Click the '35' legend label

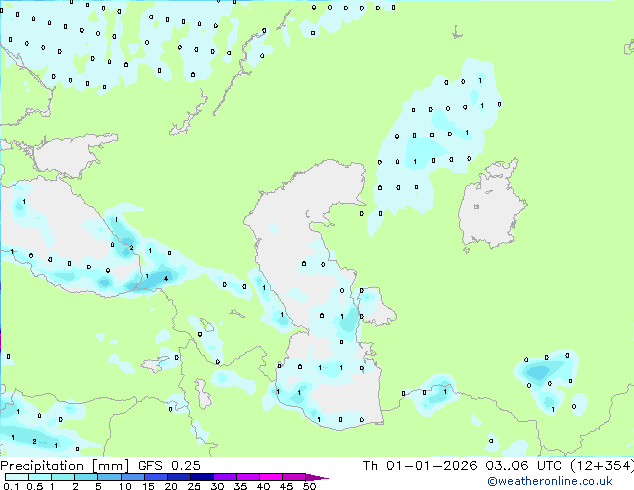pos(241,486)
